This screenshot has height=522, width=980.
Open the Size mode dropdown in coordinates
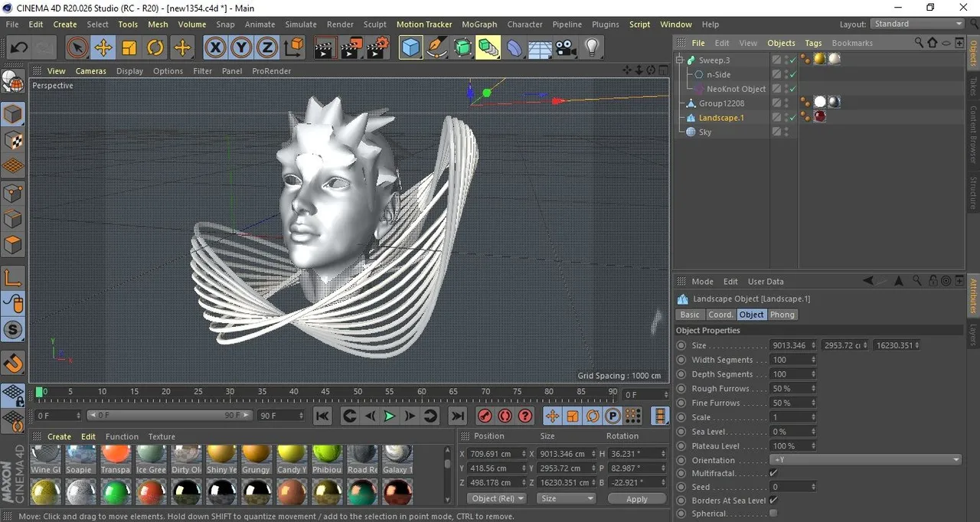coord(566,498)
